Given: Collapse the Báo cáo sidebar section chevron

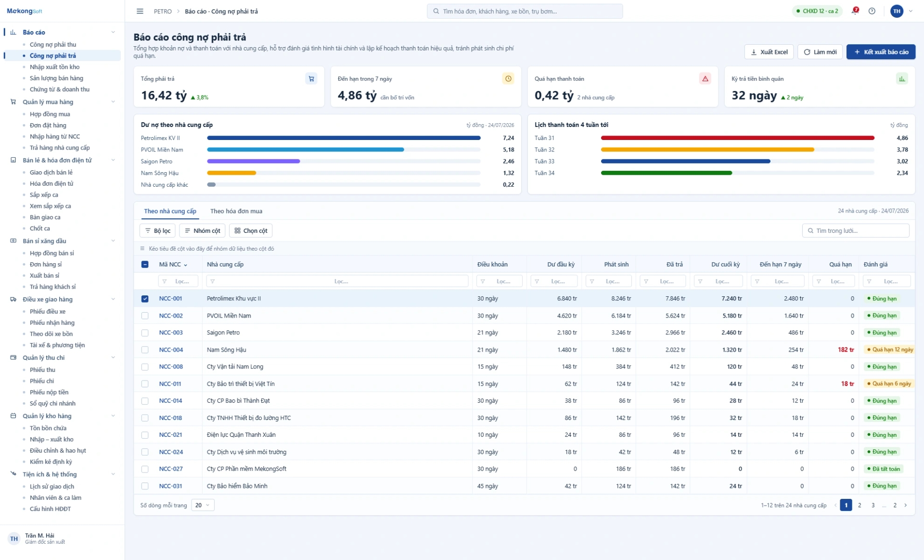Looking at the screenshot, I should point(113,32).
